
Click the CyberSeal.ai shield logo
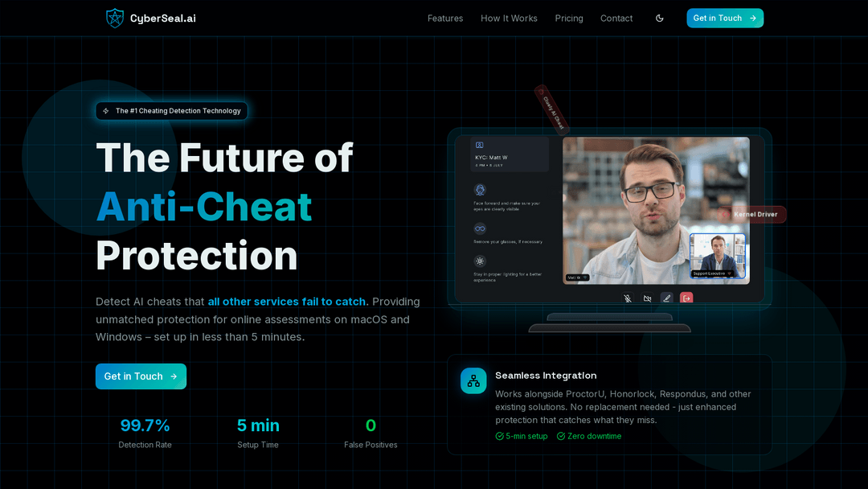pos(115,18)
